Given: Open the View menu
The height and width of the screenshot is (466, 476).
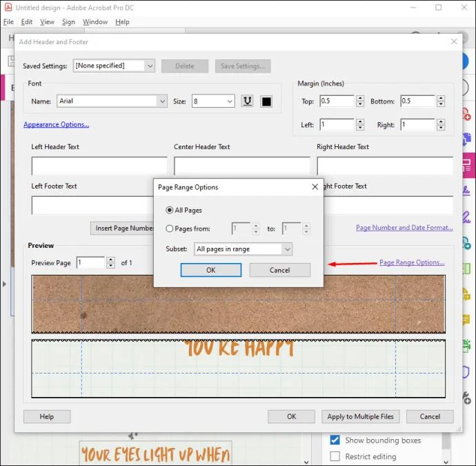Looking at the screenshot, I should [x=48, y=22].
